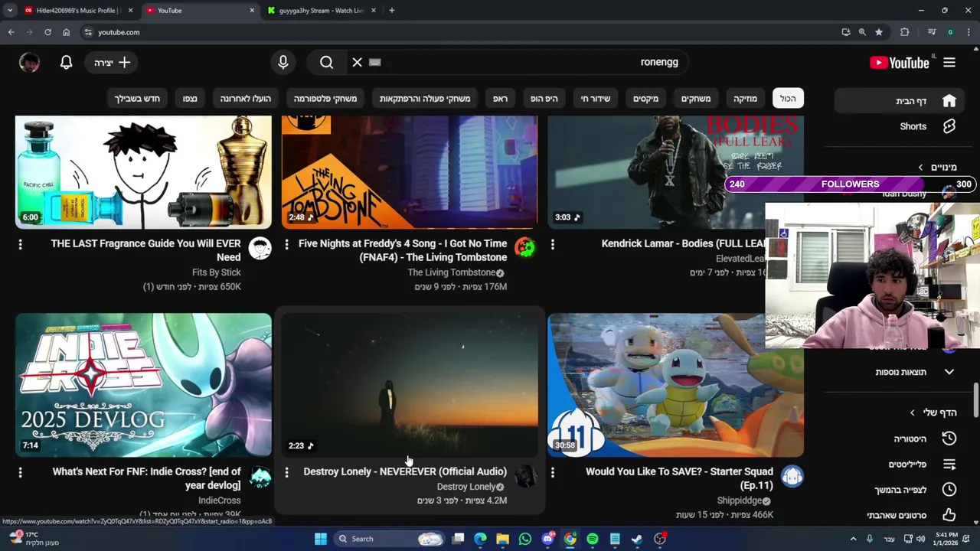Select the נצפו chip
980x551 pixels.
click(190, 99)
